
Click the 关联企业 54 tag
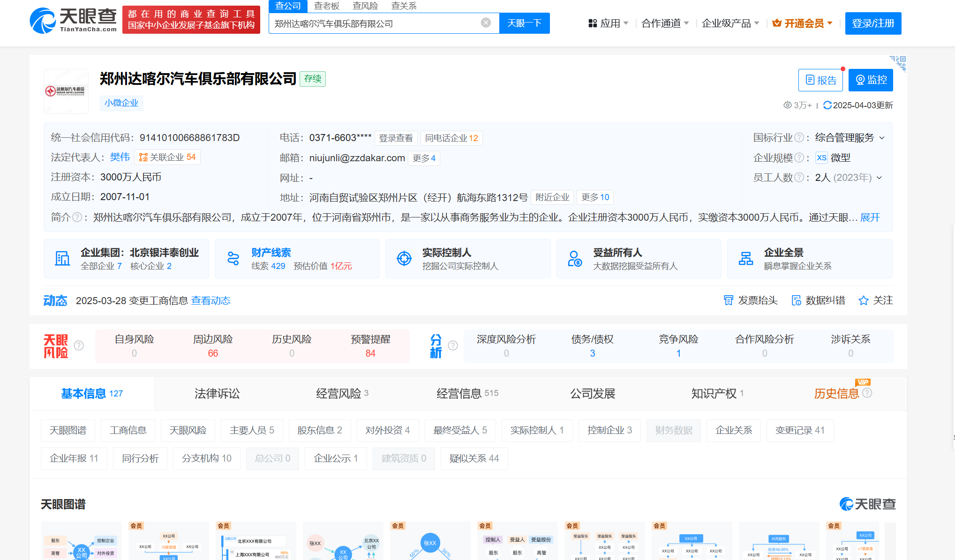(167, 157)
